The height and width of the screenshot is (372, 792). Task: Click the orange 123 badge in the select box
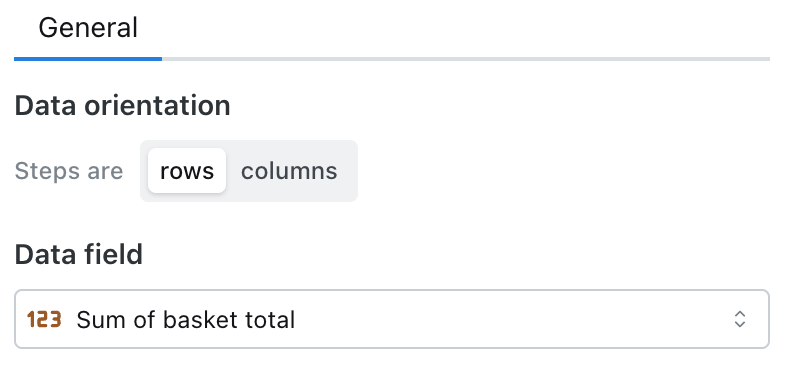[x=44, y=319]
